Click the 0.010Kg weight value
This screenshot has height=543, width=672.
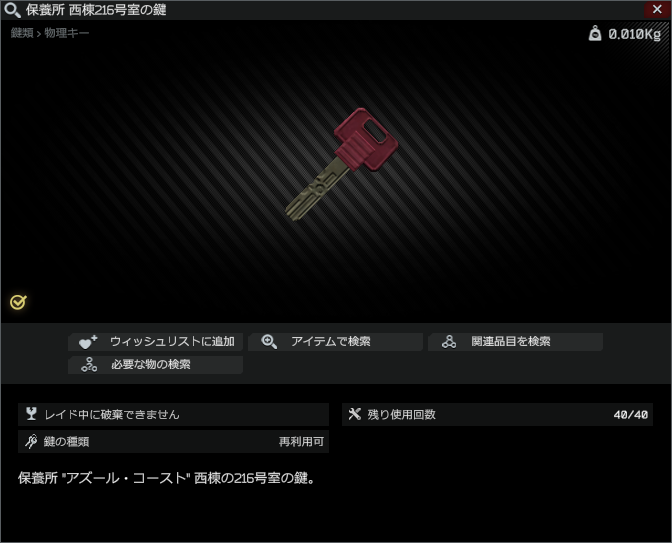[x=635, y=34]
